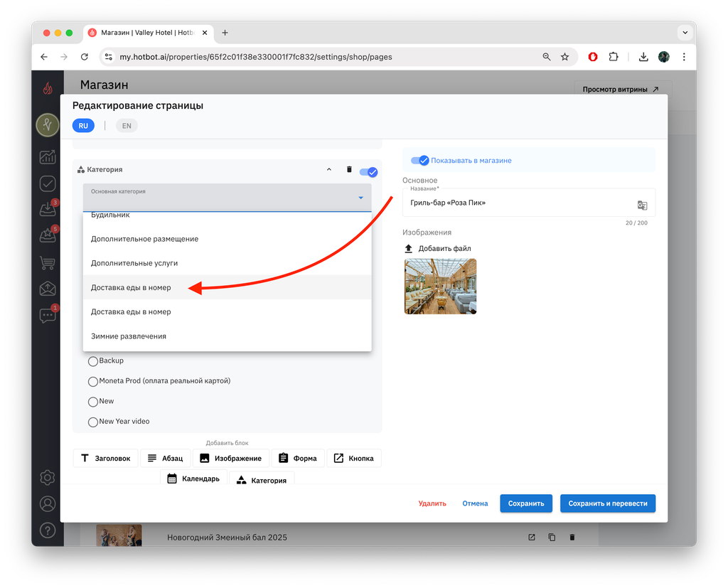Add an Абзац block

pos(165,459)
